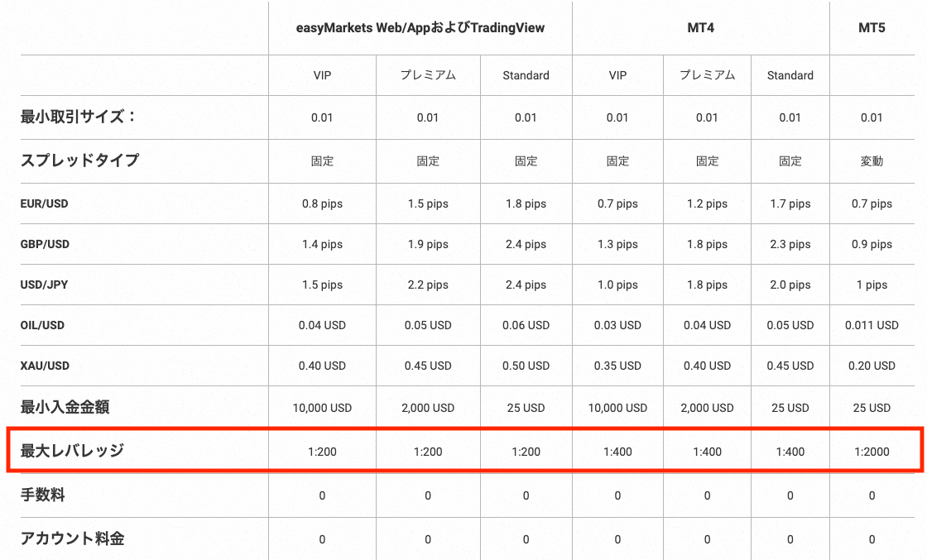Click the OIL/USD 0.03 USD cell
927x560 pixels.
point(617,325)
